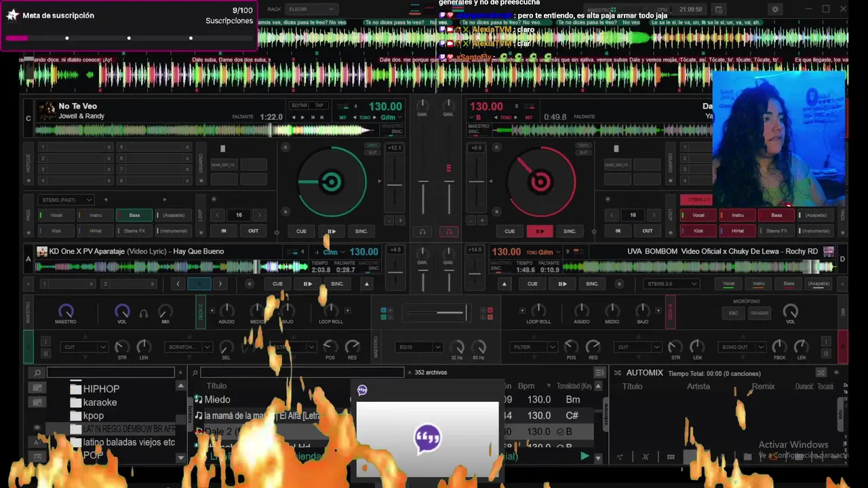Image resolution: width=868 pixels, height=488 pixels.
Task: Open STEMS 2.0 dropdown on deck D
Action: click(x=671, y=283)
